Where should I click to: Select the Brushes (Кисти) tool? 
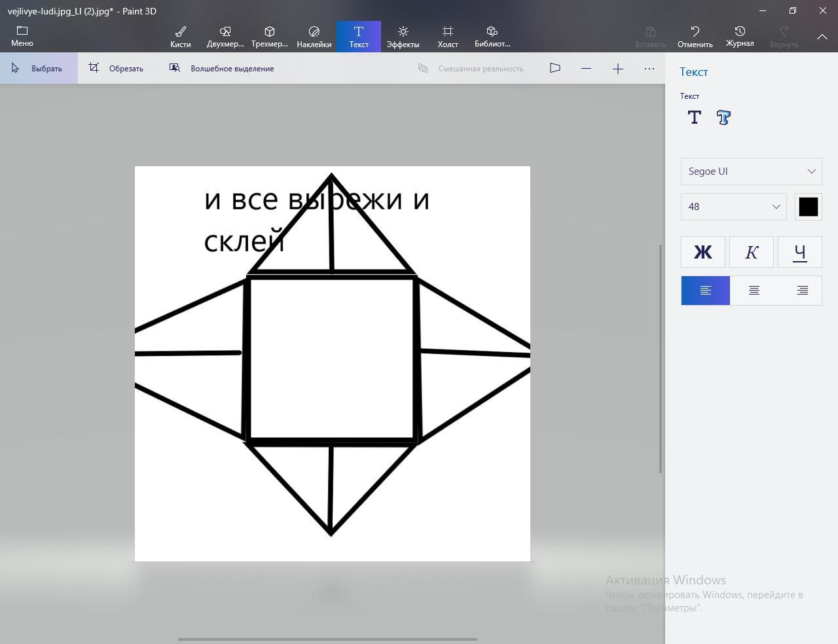tap(180, 37)
